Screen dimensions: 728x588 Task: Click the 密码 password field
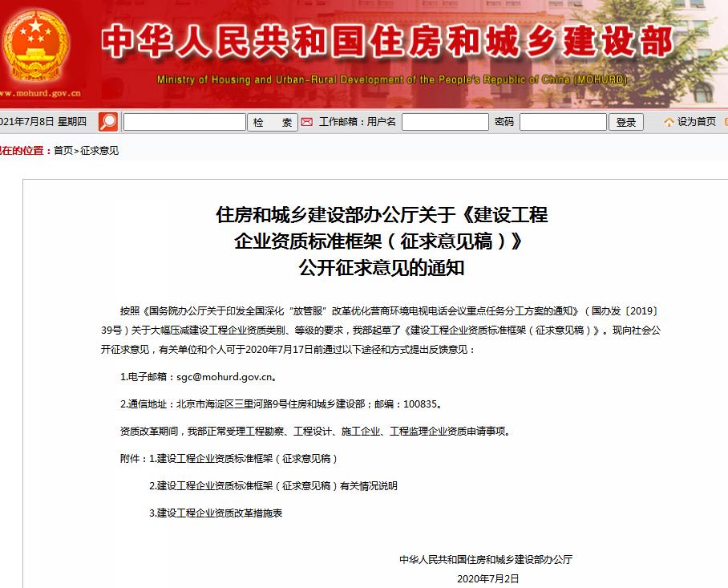coord(562,121)
